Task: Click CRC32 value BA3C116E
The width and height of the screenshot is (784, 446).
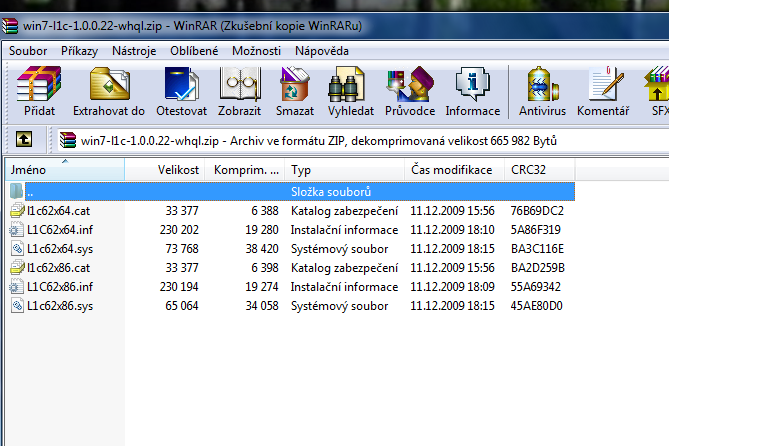Action: pos(538,249)
